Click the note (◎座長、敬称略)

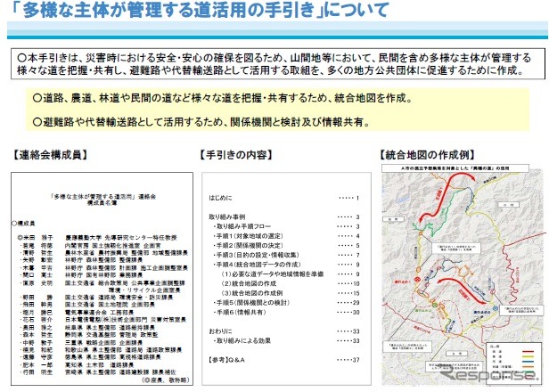point(165,380)
